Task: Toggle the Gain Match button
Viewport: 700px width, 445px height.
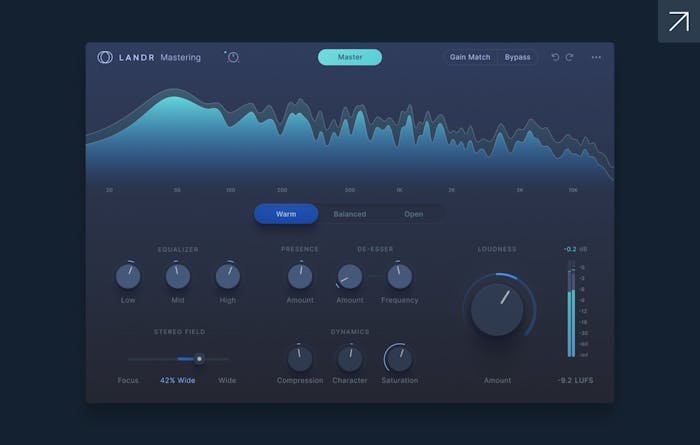Action: [x=470, y=57]
